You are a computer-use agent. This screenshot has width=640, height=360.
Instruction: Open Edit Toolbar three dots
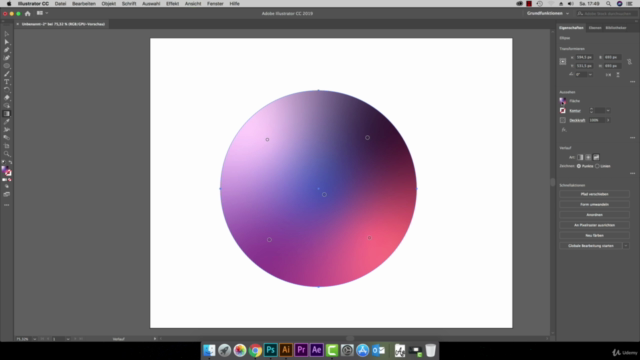click(7, 205)
